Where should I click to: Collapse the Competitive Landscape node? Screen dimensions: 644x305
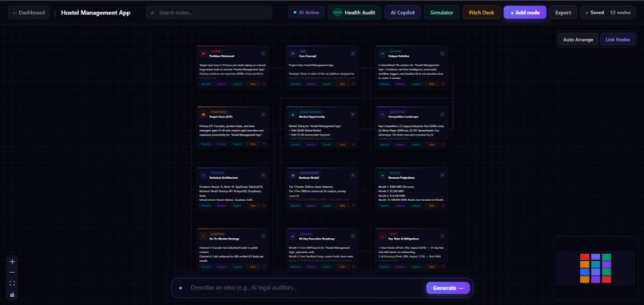(443, 114)
